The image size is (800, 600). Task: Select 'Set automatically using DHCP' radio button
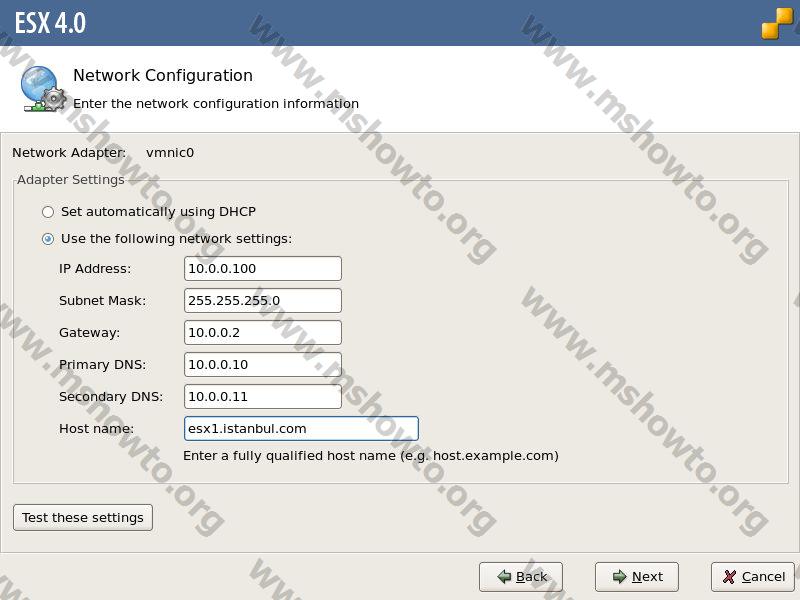48,212
